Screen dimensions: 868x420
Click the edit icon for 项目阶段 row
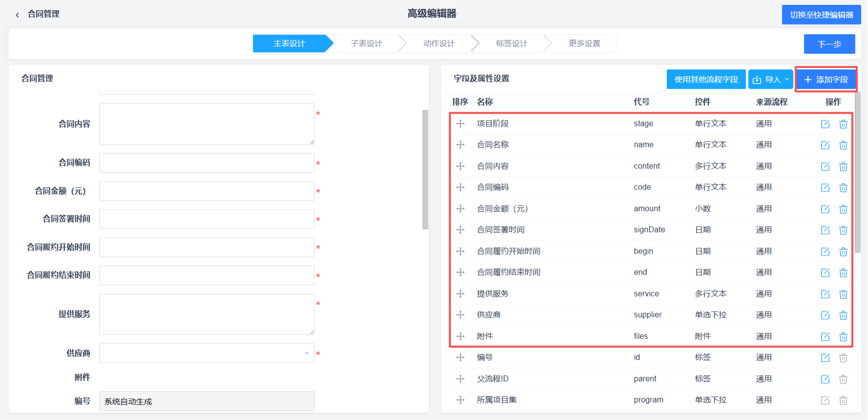[x=825, y=124]
